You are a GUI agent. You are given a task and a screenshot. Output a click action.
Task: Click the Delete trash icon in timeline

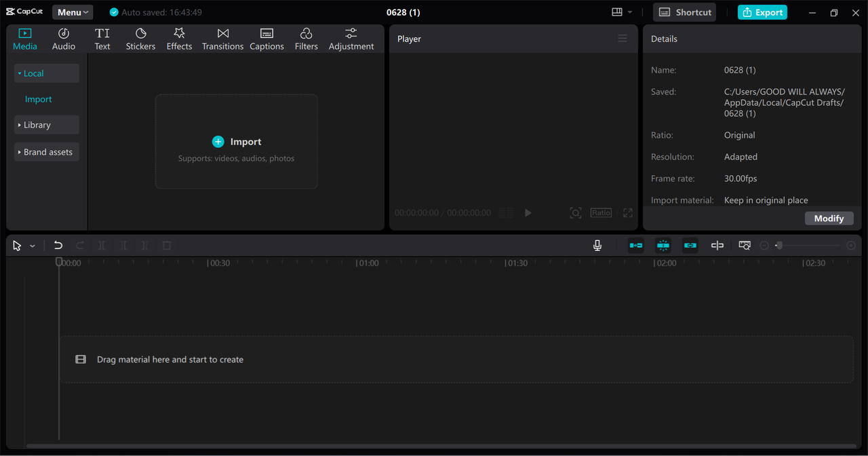167,246
